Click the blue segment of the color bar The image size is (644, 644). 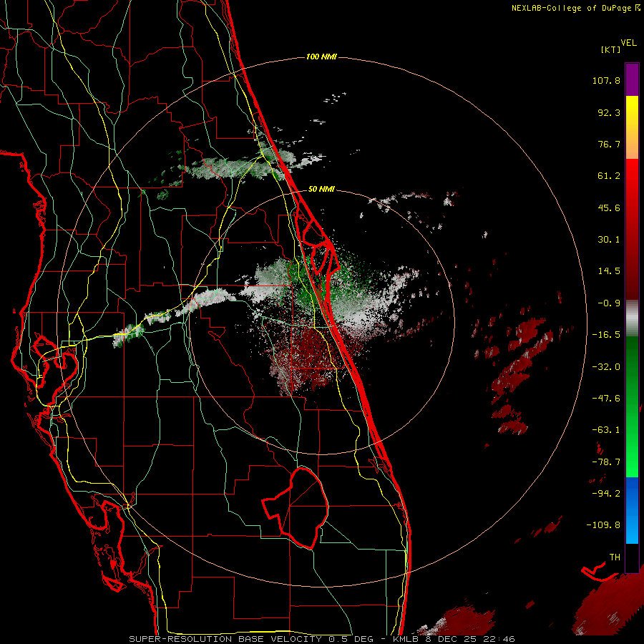tap(632, 510)
